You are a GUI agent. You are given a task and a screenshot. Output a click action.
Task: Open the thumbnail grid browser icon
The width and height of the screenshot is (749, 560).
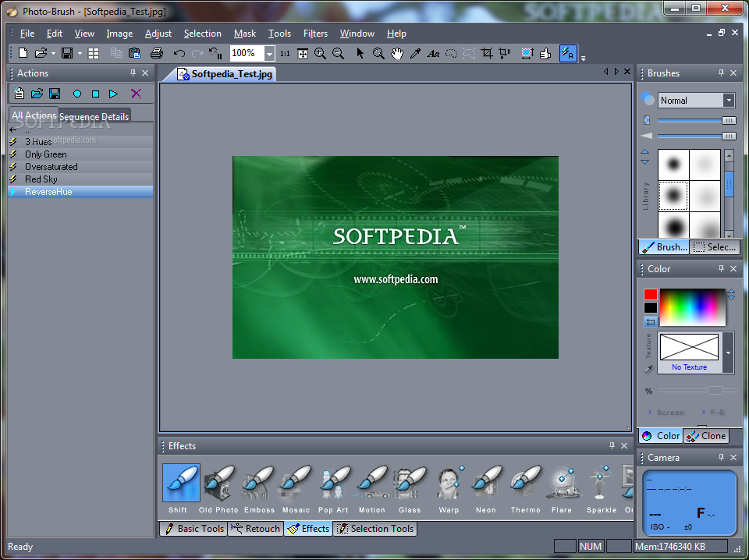(94, 53)
